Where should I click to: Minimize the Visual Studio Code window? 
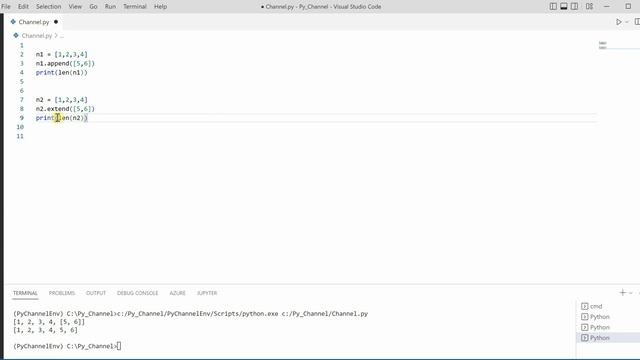[x=607, y=7]
